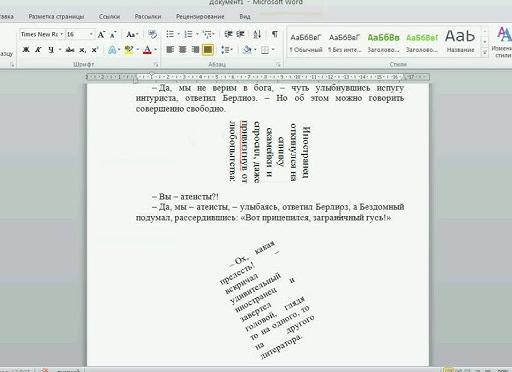Click the text "совершенно свободно."
This screenshot has height=372, width=512.
(x=181, y=109)
